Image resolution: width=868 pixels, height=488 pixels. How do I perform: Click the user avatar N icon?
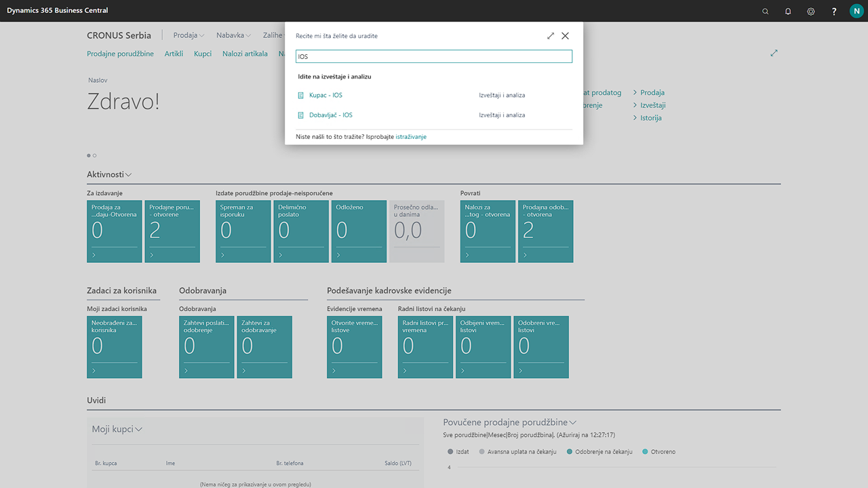[x=856, y=11]
